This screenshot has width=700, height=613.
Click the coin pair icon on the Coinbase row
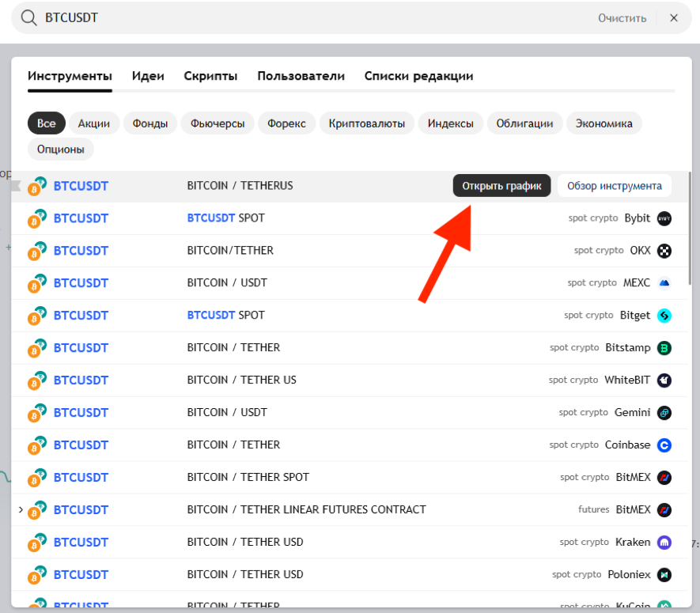pos(37,445)
